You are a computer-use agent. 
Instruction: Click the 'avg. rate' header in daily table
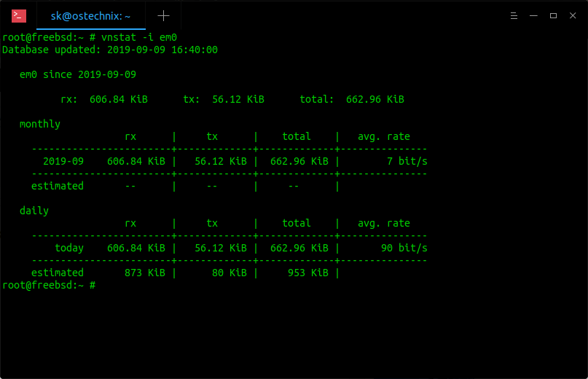click(x=384, y=223)
